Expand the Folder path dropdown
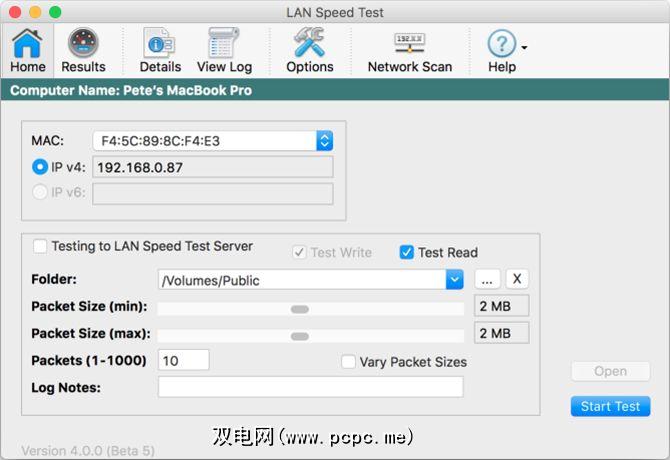670x460 pixels. (x=455, y=280)
